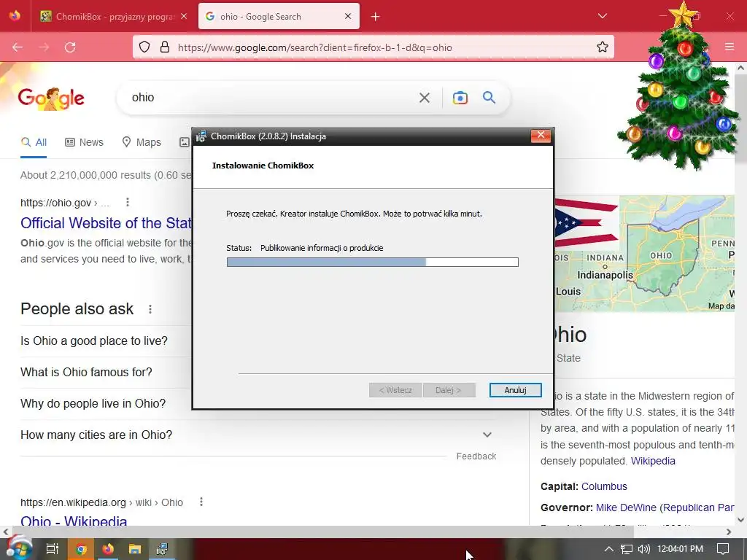Open the notification center icon

[723, 549]
